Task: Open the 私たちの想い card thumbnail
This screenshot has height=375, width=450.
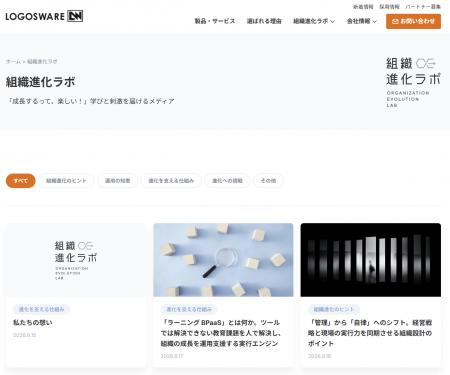Action: pos(76,260)
